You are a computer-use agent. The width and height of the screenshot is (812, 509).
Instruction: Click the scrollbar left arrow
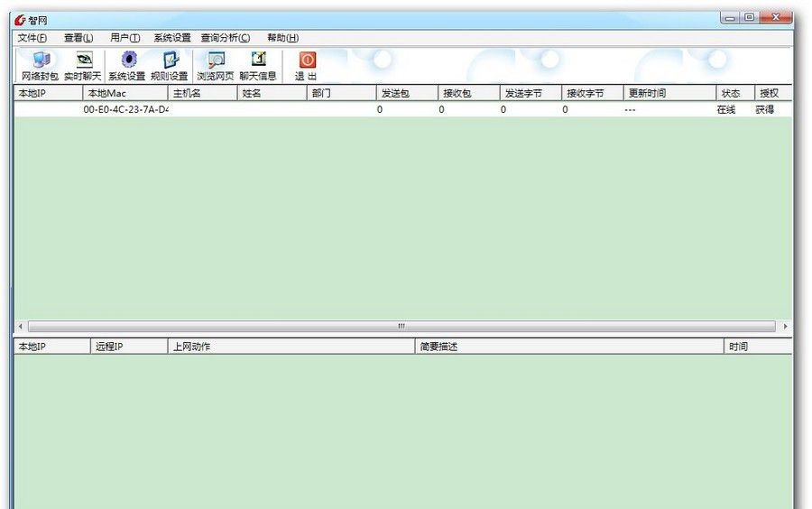pos(21,326)
